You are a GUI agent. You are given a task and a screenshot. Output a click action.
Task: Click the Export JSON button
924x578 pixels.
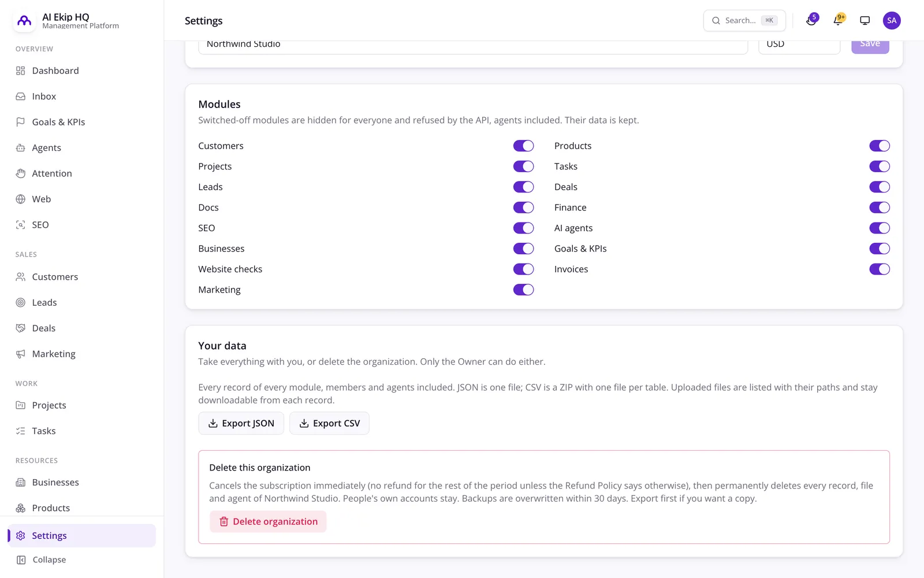point(241,423)
